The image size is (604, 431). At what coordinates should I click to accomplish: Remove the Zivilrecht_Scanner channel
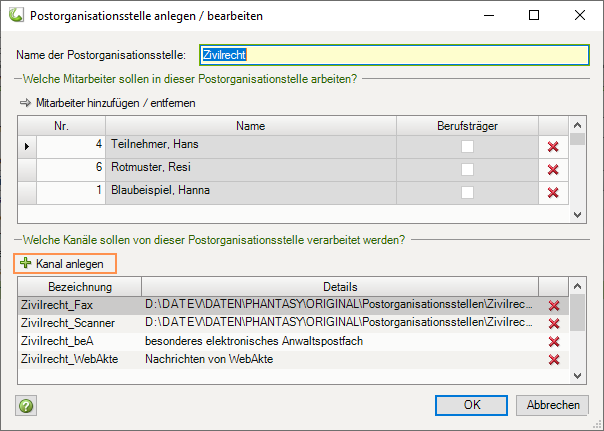click(554, 324)
